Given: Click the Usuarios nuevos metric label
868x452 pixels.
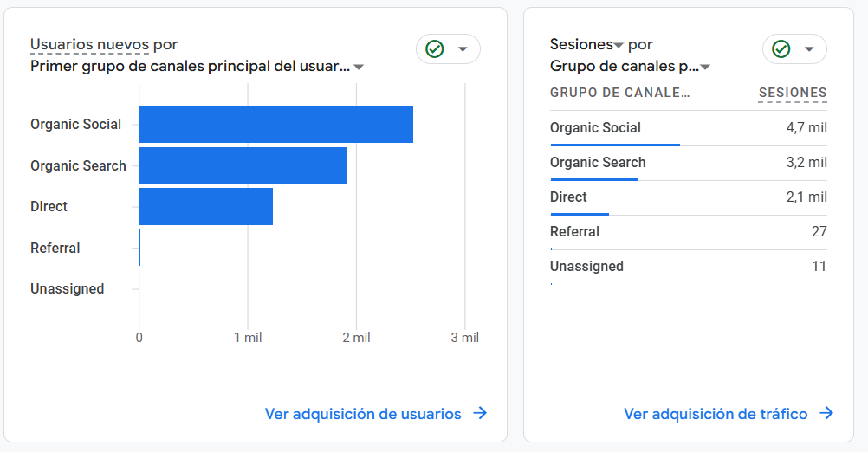Looking at the screenshot, I should point(89,44).
